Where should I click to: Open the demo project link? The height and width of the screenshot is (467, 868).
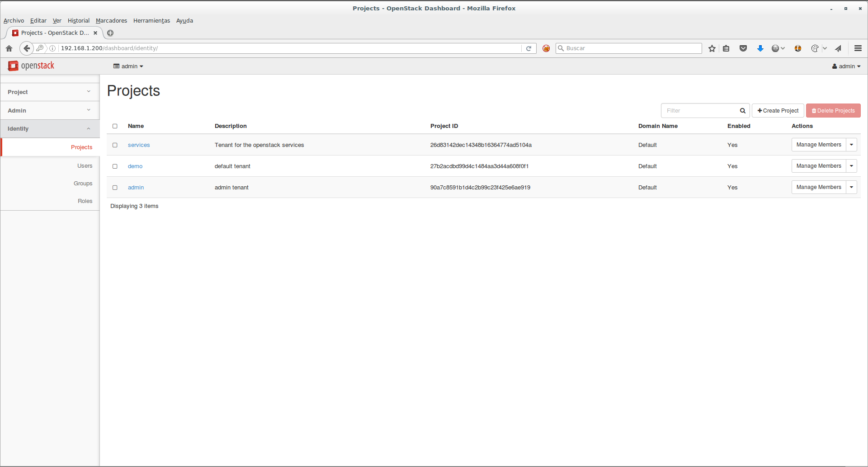point(135,166)
